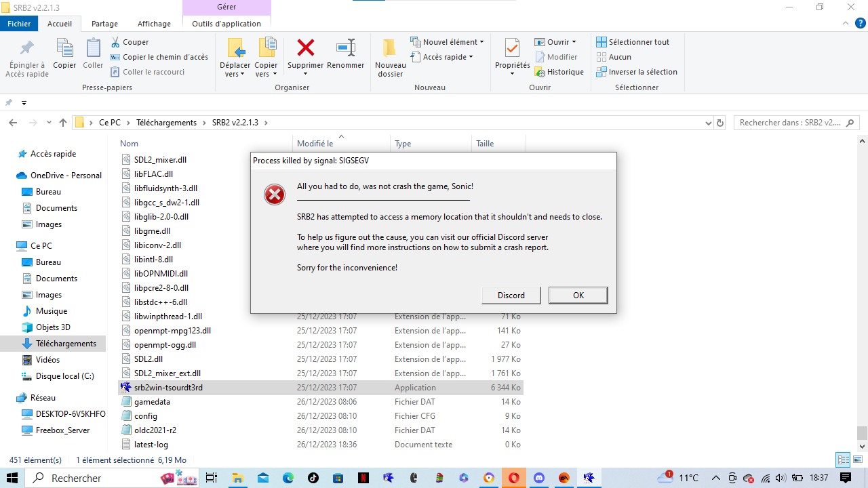Screen dimensions: 868x488
Task: Open the recent locations dropdown arrow
Action: click(x=49, y=123)
